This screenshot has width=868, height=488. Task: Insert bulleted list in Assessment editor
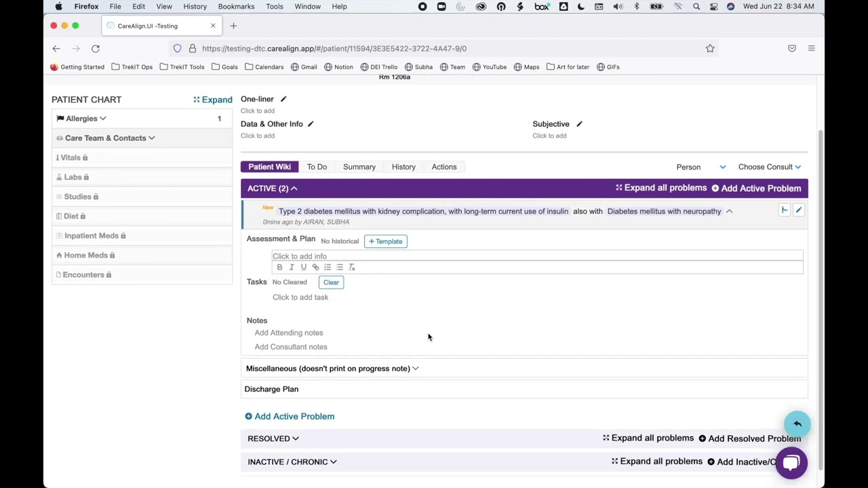coord(340,267)
